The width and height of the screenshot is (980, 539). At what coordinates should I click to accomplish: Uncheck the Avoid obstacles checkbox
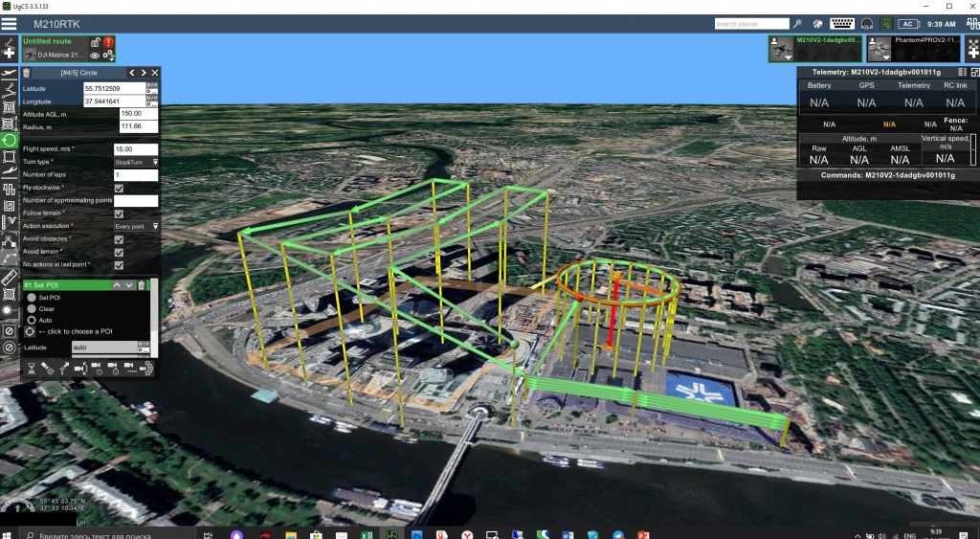coord(119,238)
